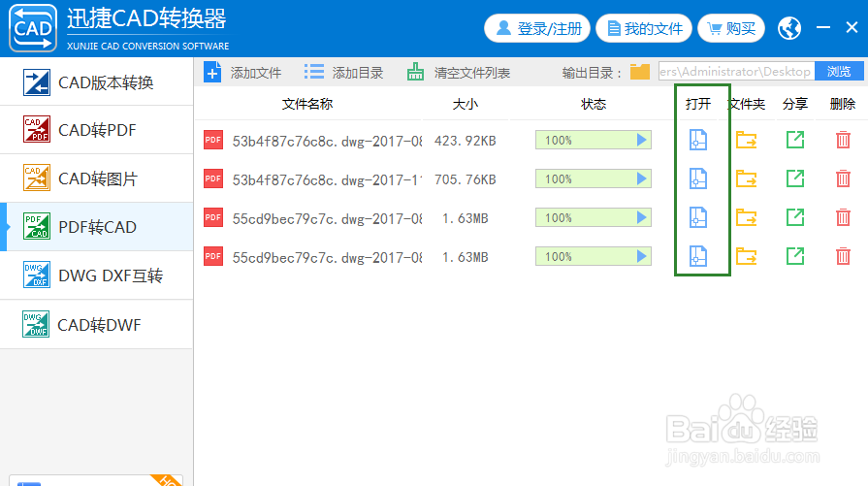Click 100% progress bar of first row

pos(593,140)
